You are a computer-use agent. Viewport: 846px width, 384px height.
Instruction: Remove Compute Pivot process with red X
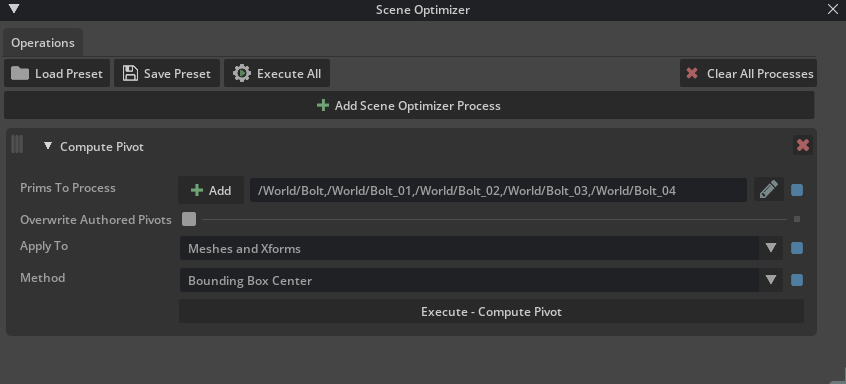803,145
